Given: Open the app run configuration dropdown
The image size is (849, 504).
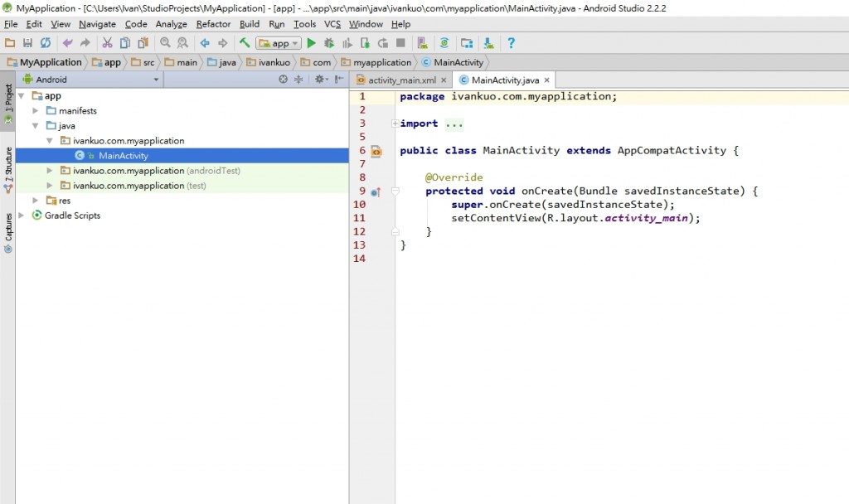Looking at the screenshot, I should click(279, 43).
